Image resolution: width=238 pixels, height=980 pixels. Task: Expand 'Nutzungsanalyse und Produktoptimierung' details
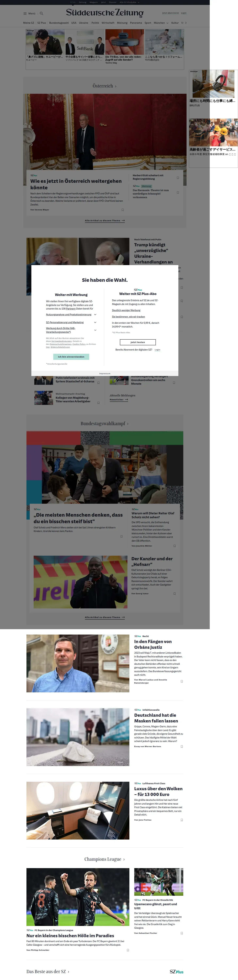tap(95, 315)
